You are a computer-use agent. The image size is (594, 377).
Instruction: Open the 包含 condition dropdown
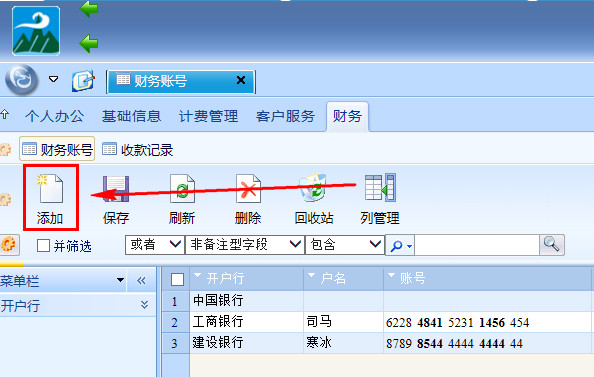(x=345, y=244)
